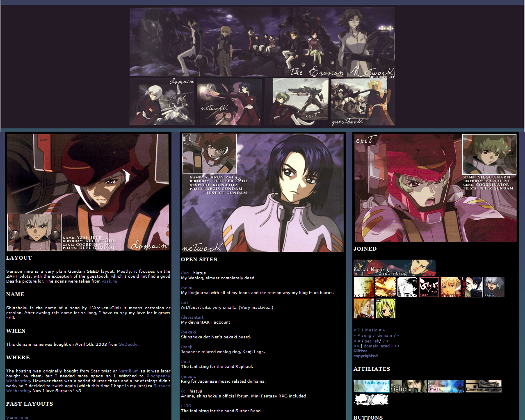
Task: Click the Rey fanlisting icon
Action: [x=386, y=308]
